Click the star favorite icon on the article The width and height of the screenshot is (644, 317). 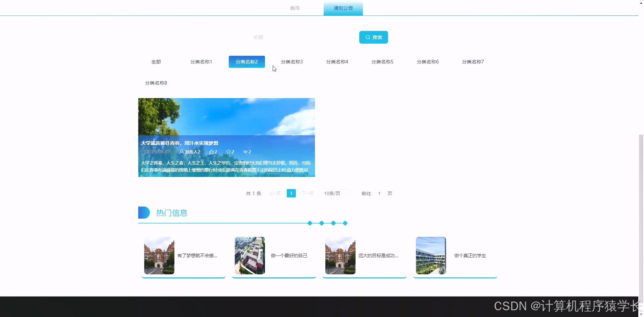click(x=228, y=151)
